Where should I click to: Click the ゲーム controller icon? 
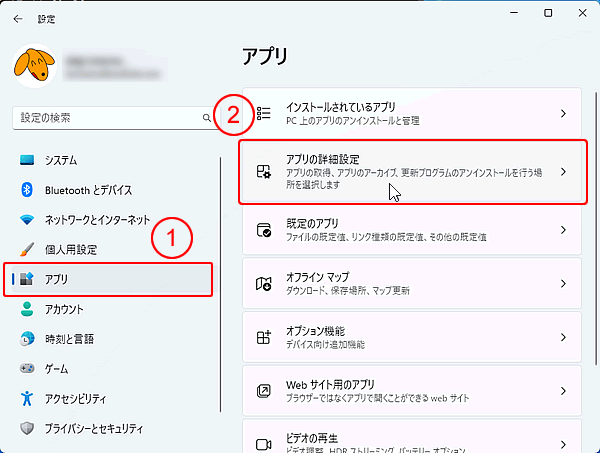pyautogui.click(x=27, y=369)
